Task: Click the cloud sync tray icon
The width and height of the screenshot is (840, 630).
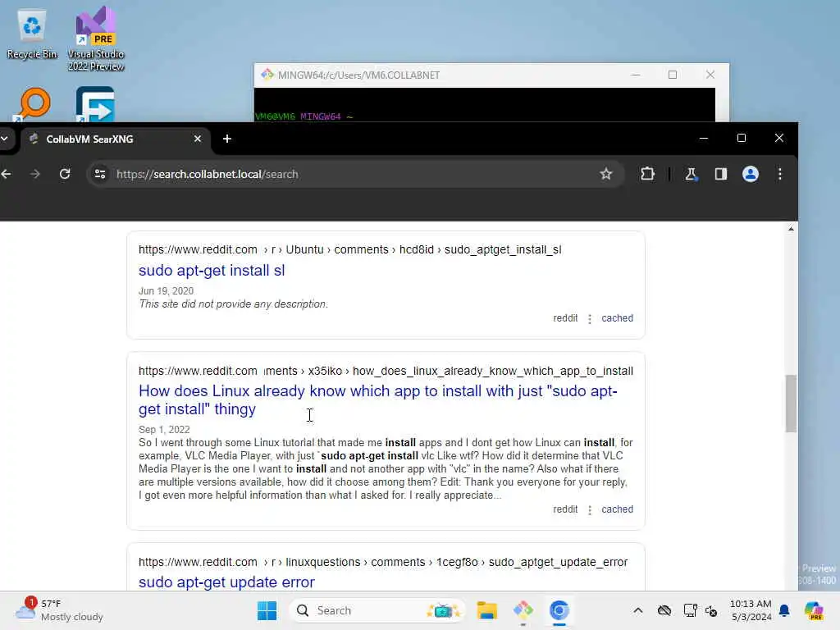Action: (664, 610)
